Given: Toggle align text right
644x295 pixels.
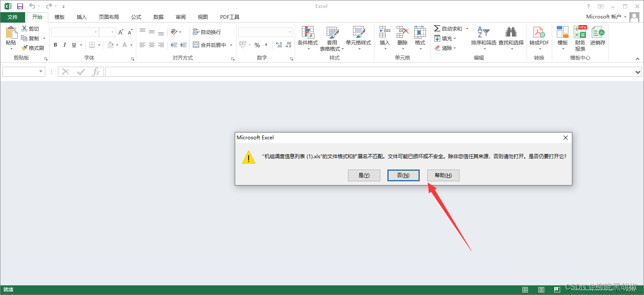Looking at the screenshot, I should click(161, 45).
